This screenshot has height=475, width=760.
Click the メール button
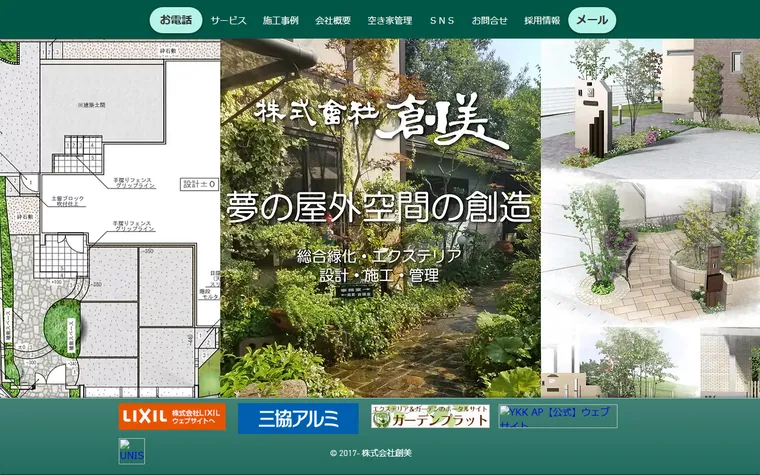pos(592,20)
